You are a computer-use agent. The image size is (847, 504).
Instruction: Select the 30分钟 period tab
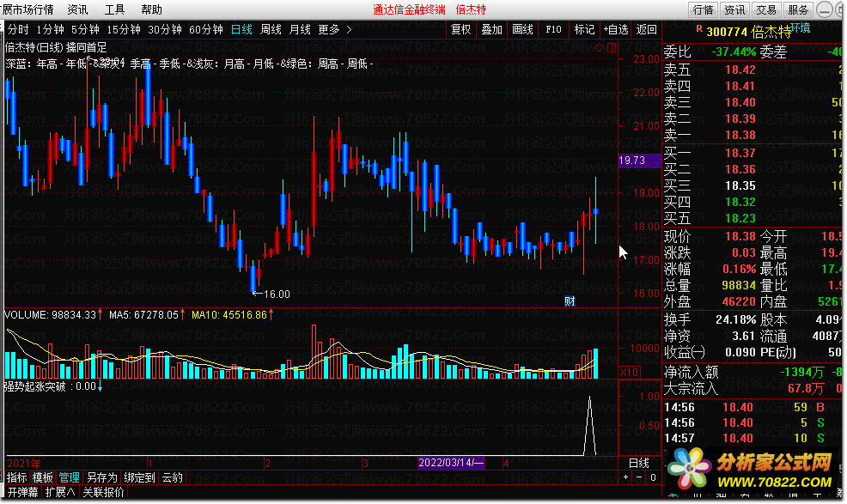click(x=165, y=30)
